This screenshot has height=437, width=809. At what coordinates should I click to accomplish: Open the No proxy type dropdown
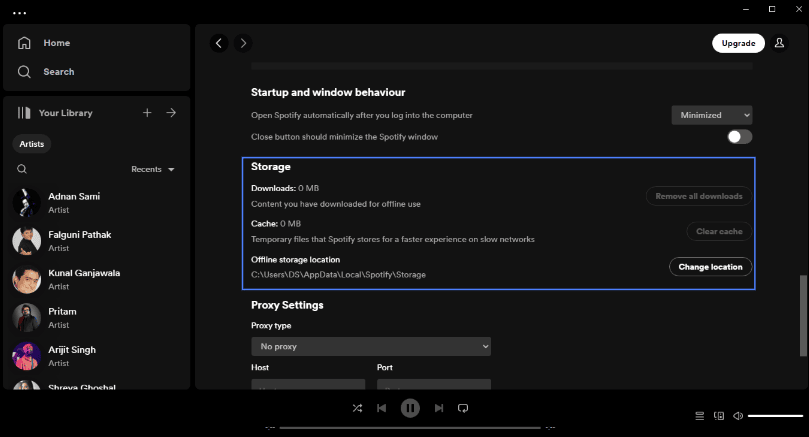pyautogui.click(x=371, y=346)
